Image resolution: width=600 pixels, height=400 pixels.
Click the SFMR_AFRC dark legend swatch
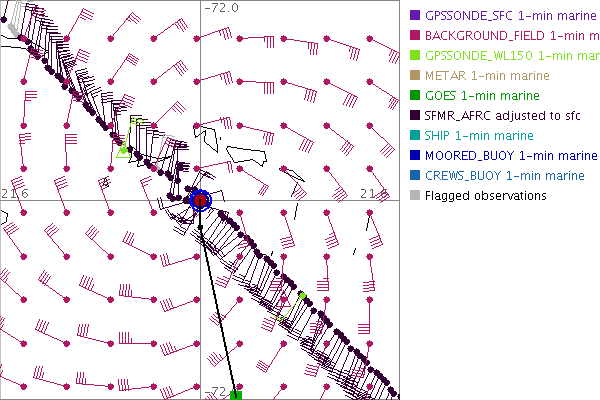[x=415, y=116]
